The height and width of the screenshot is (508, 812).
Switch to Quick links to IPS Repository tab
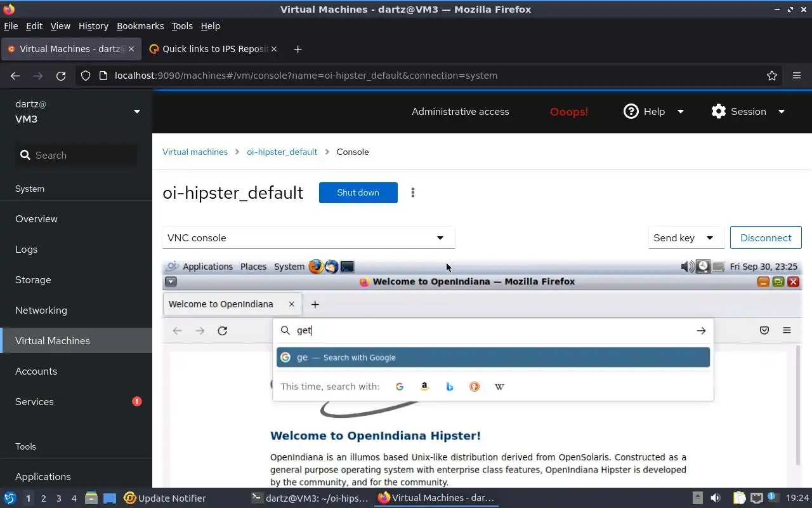[213, 49]
